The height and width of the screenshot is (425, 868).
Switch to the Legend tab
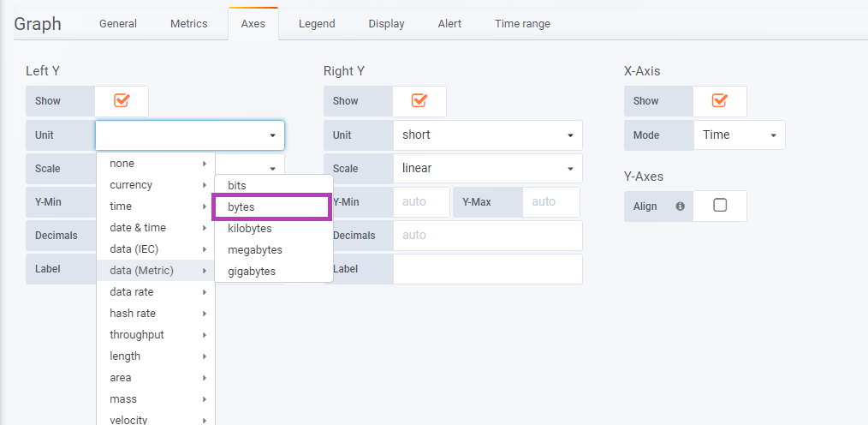pos(317,24)
